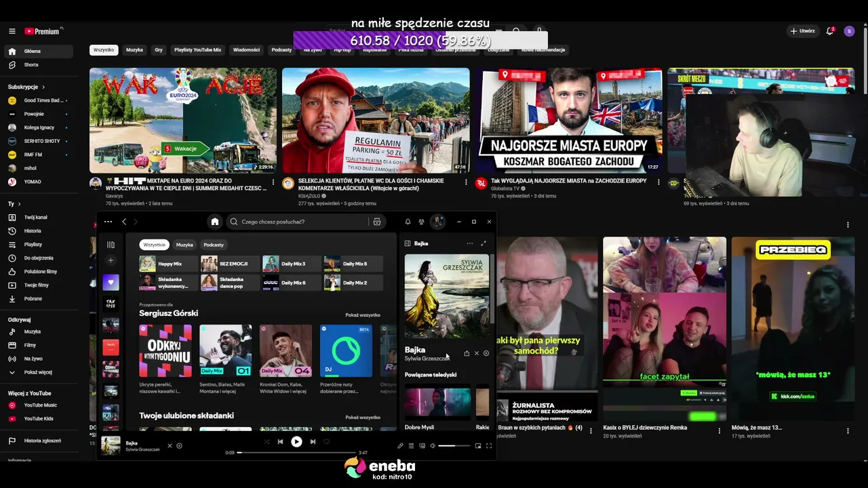
Task: Expand Pokaż więcej in YouTube sidebar
Action: coord(38,372)
